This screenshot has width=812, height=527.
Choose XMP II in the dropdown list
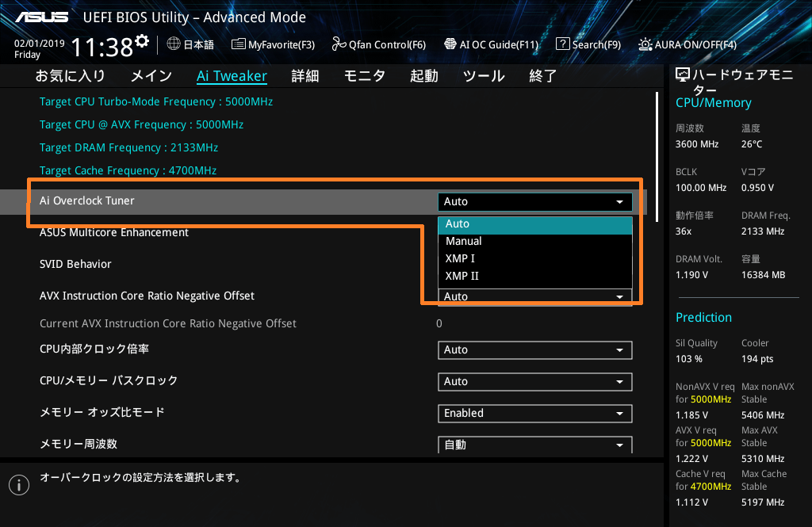pos(535,276)
